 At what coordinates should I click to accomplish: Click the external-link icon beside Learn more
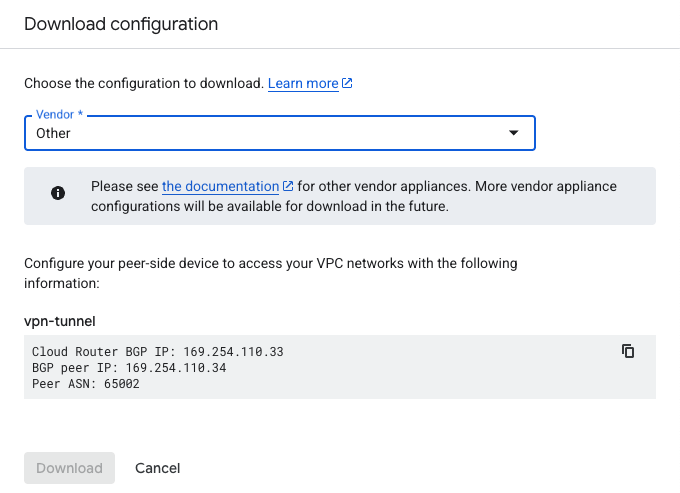tap(347, 83)
